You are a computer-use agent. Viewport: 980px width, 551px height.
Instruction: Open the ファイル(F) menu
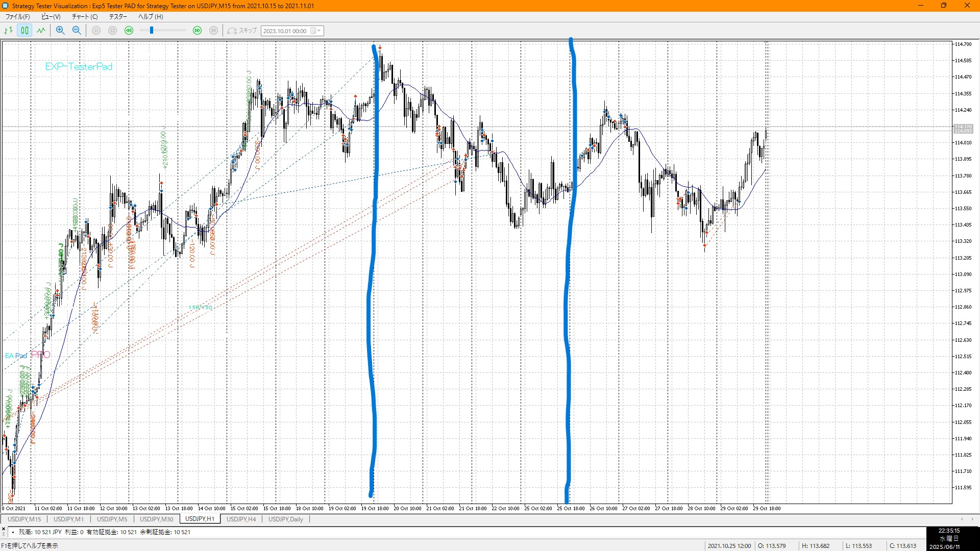tap(17, 16)
